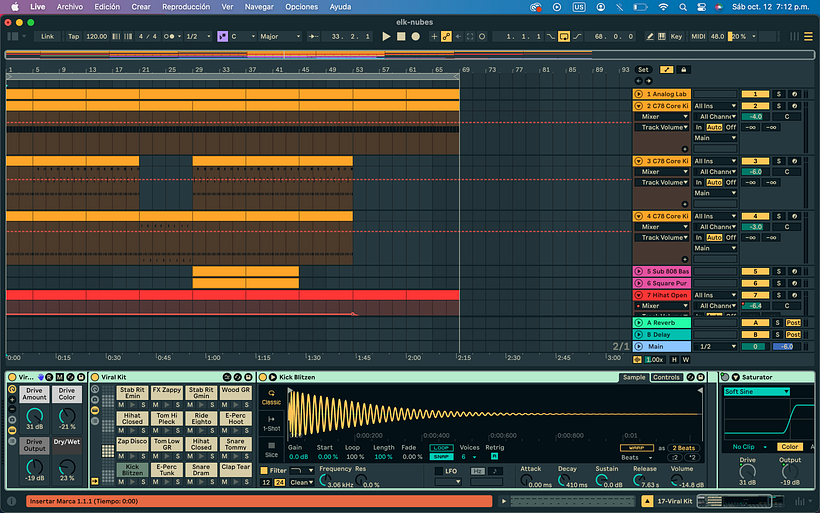Toggle the track 3 activator button
This screenshot has width=820, height=513.
coord(755,161)
